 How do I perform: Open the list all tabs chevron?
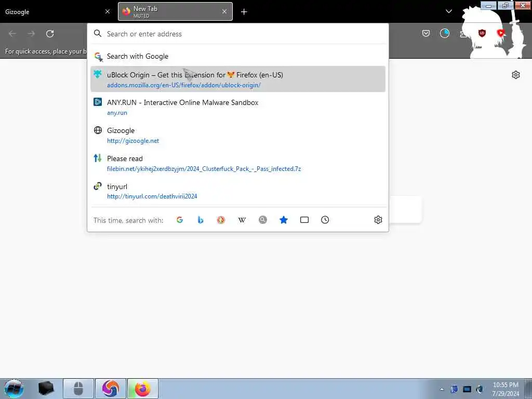449,11
